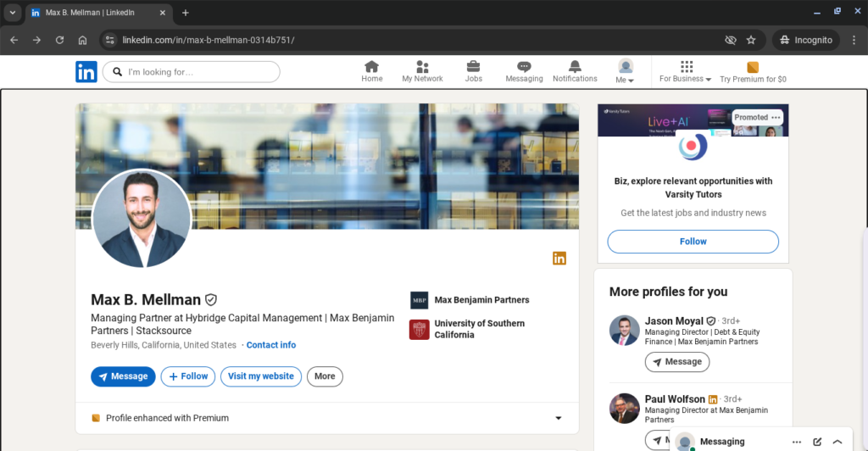Screen dimensions: 868x451
Task: Open the tab search dropdown
Action: coord(12,12)
